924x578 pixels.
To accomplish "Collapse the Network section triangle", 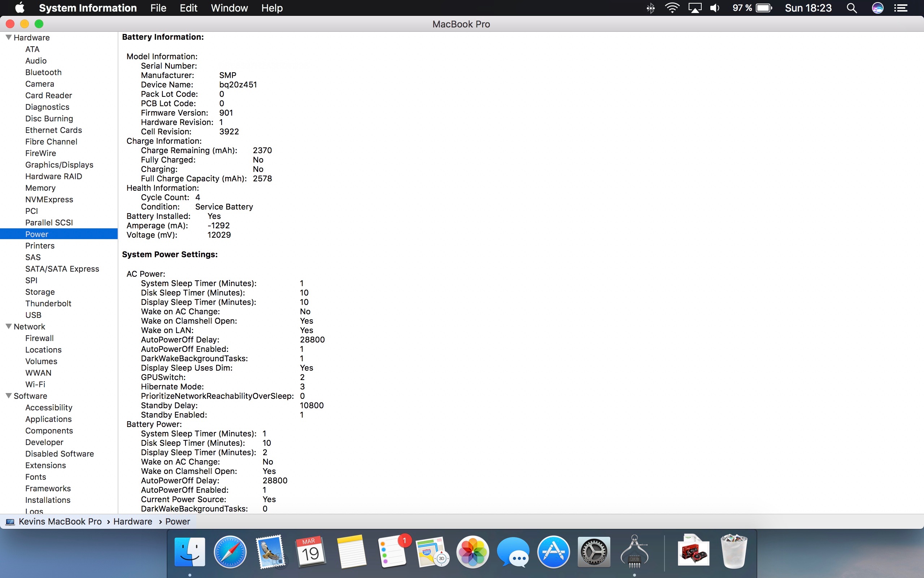I will click(x=9, y=326).
